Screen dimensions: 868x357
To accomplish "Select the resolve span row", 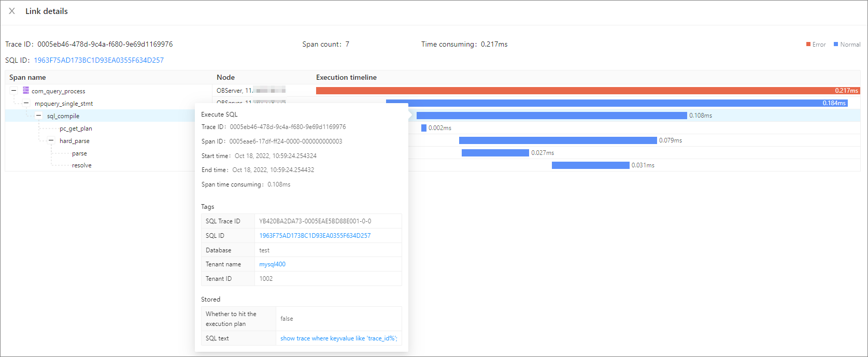I will pos(81,165).
